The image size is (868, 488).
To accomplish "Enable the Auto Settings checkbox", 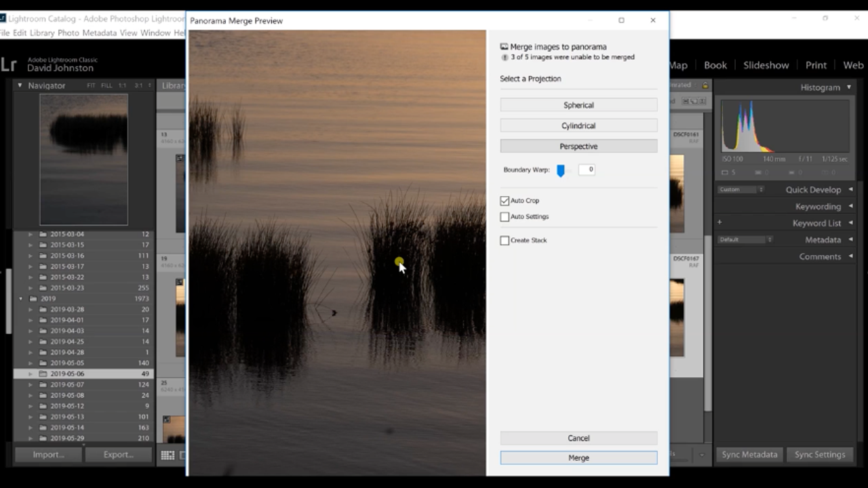I will tap(505, 217).
